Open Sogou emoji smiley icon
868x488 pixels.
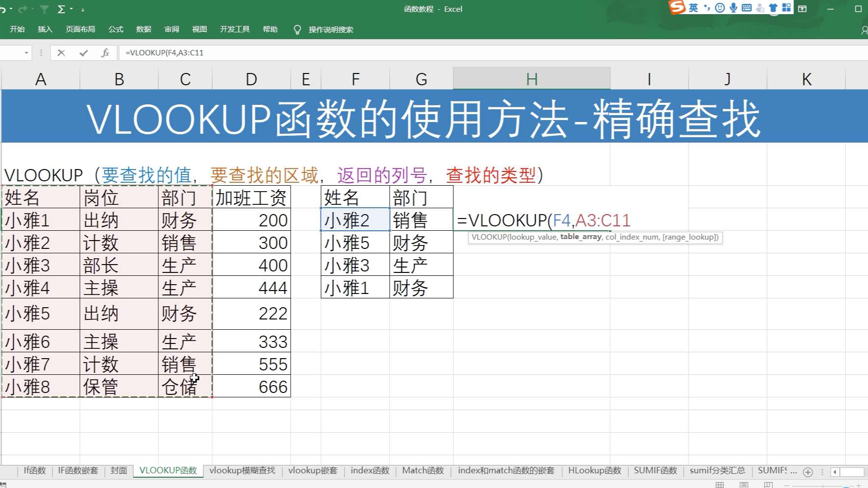tap(719, 8)
